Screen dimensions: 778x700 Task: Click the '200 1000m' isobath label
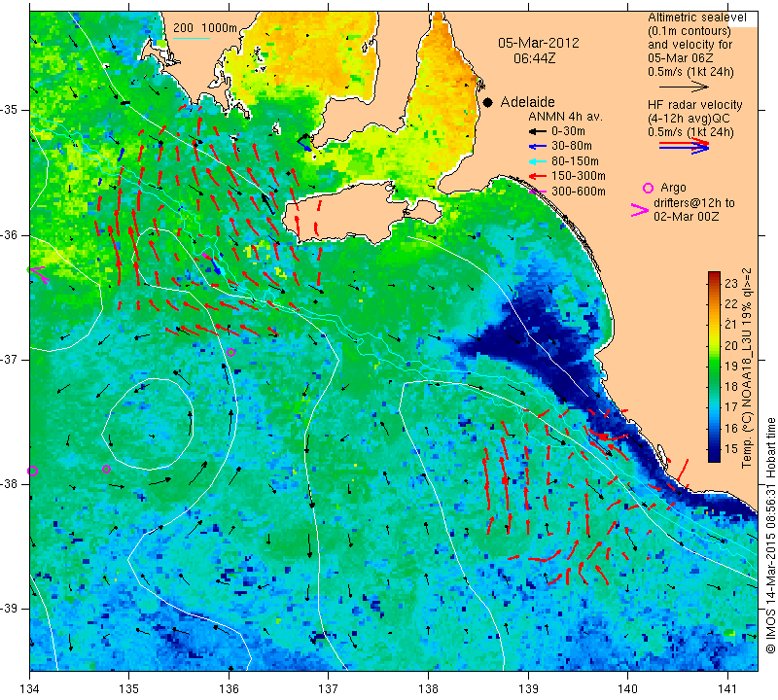pyautogui.click(x=205, y=28)
